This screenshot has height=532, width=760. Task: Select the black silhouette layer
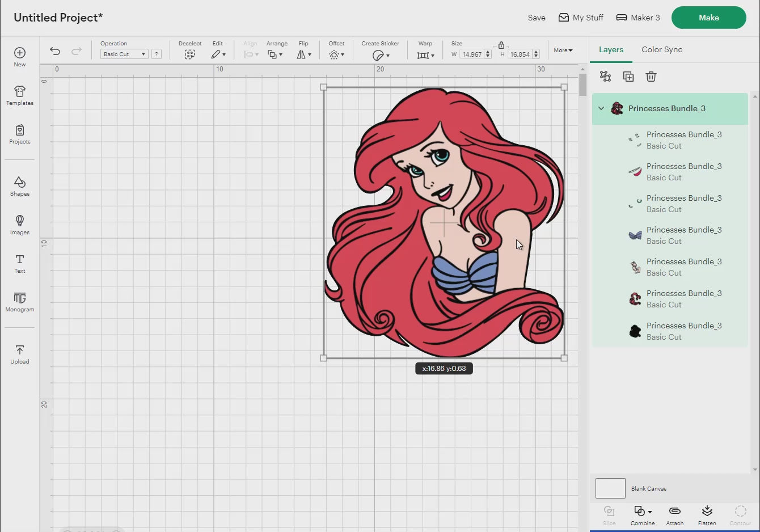(670, 331)
